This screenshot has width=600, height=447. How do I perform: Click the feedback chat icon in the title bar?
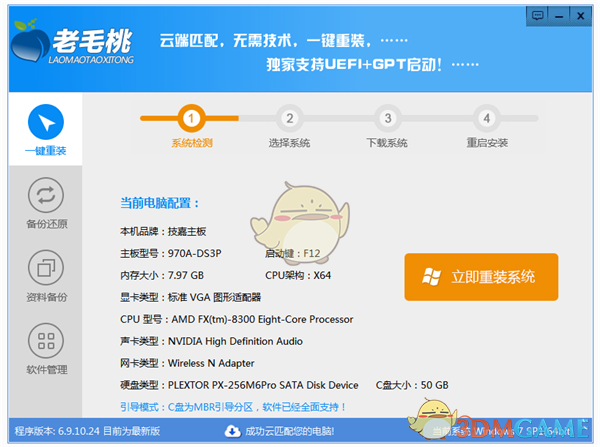(x=538, y=16)
